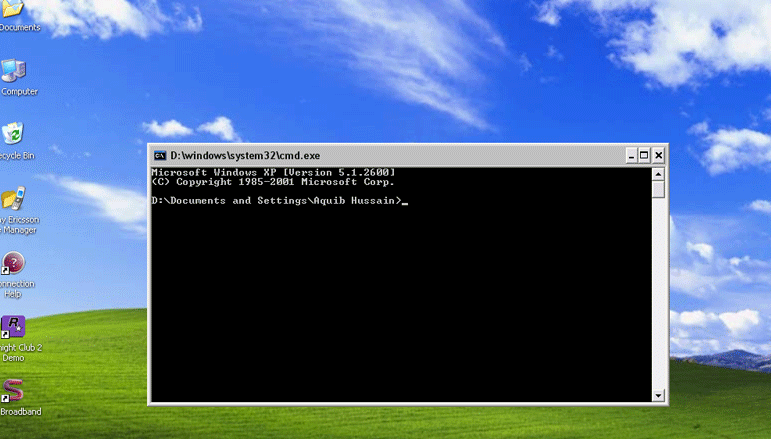This screenshot has height=439, width=771.
Task: Open the Connection Help shortcut icon
Action: tap(13, 263)
